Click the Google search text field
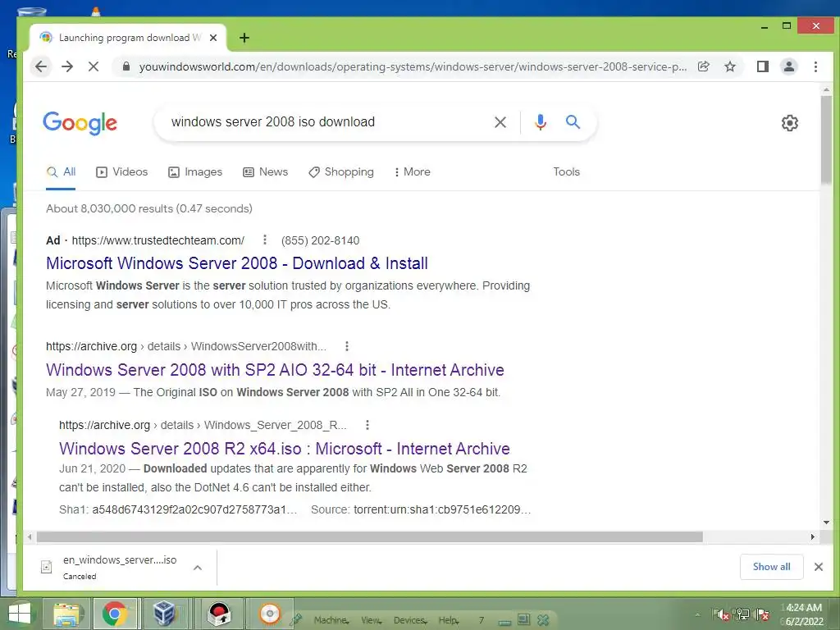 point(322,122)
